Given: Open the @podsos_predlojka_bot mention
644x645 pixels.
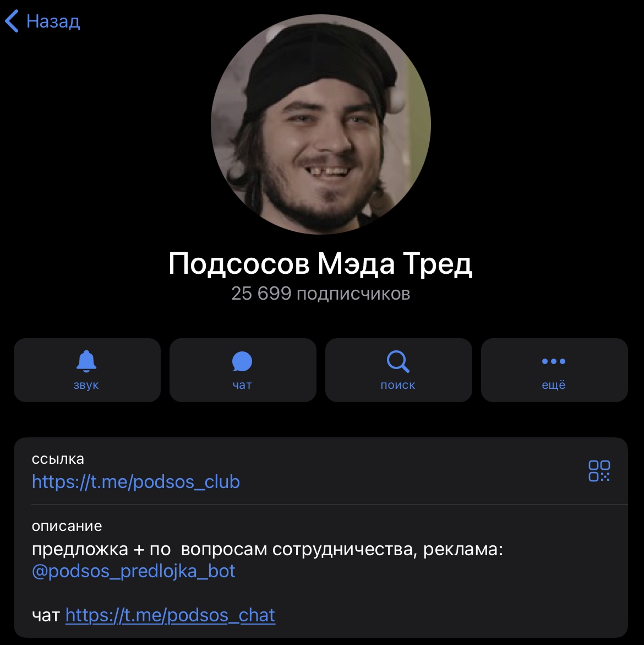Looking at the screenshot, I should (134, 571).
